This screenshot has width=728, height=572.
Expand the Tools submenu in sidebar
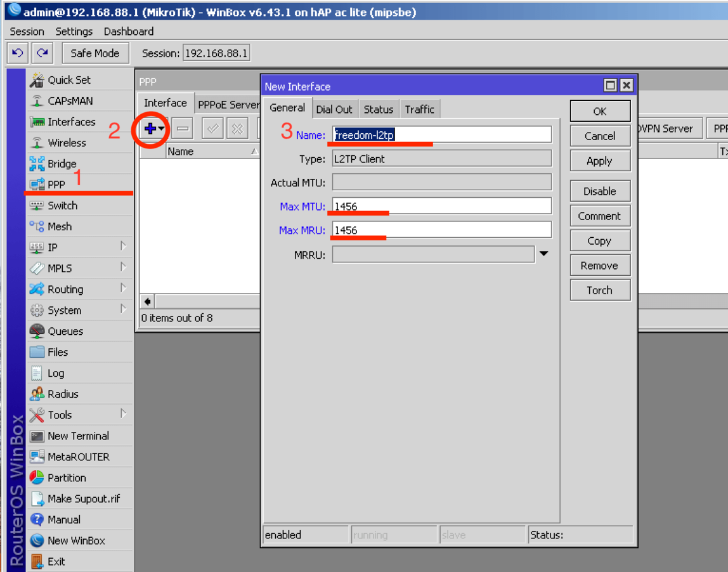coord(123,414)
